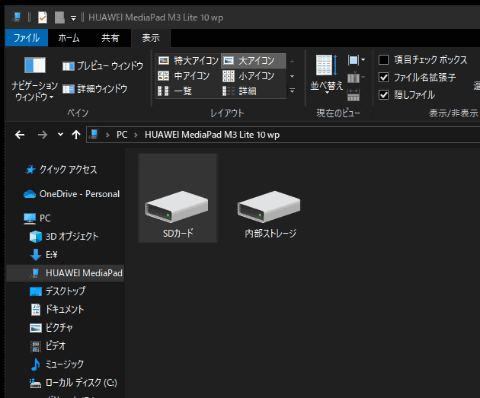Open the group-by dropdown icon

click(356, 60)
